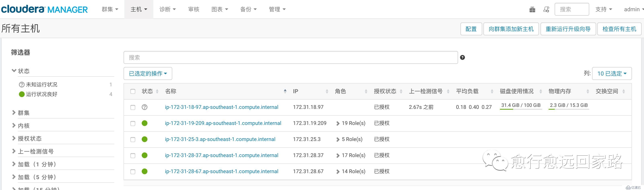
Task: Sort by 名称 column sort arrow
Action: tap(285, 91)
